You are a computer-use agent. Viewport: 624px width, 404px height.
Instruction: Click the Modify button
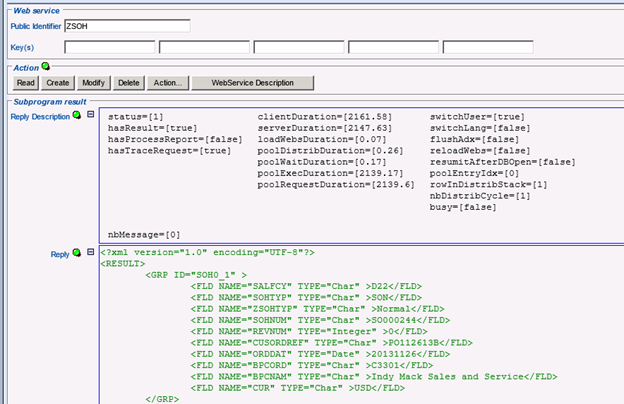tap(93, 82)
